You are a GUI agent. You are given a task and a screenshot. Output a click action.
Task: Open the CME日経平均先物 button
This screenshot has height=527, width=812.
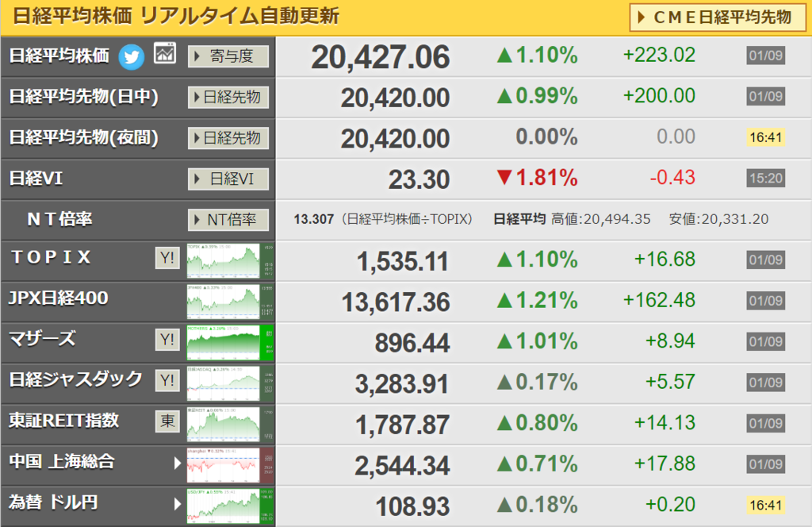pos(717,17)
